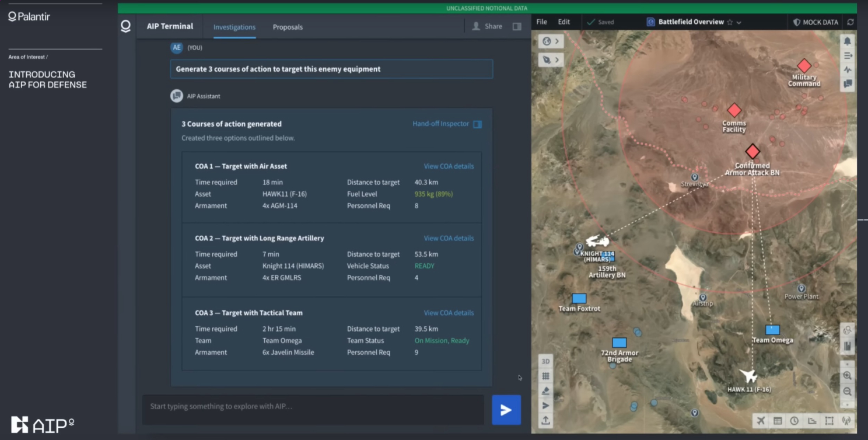Click the Share button
The image size is (868, 440).
[x=487, y=26]
